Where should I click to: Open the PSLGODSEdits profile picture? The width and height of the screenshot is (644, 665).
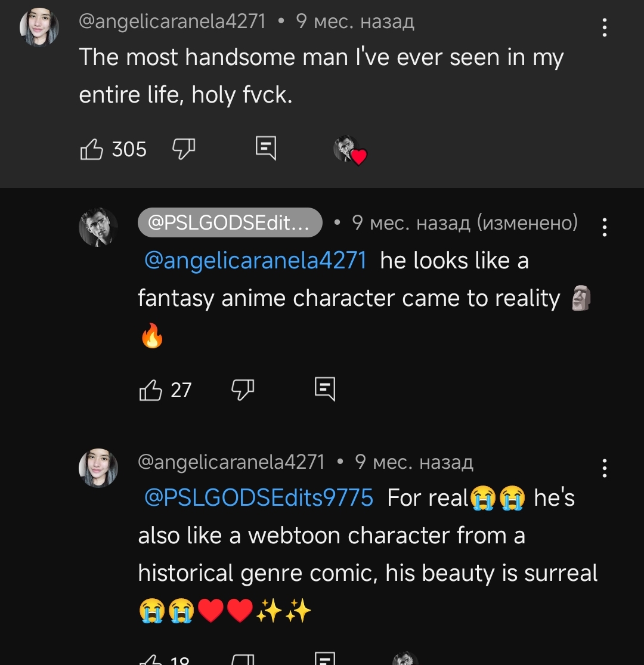98,227
